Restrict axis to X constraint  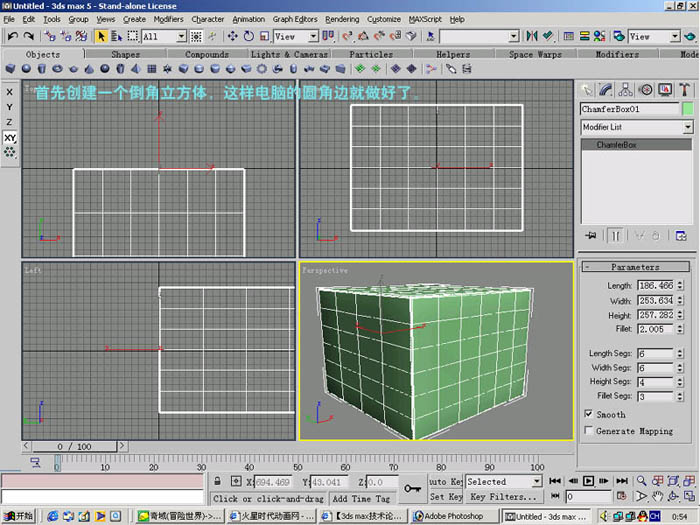pos(9,92)
